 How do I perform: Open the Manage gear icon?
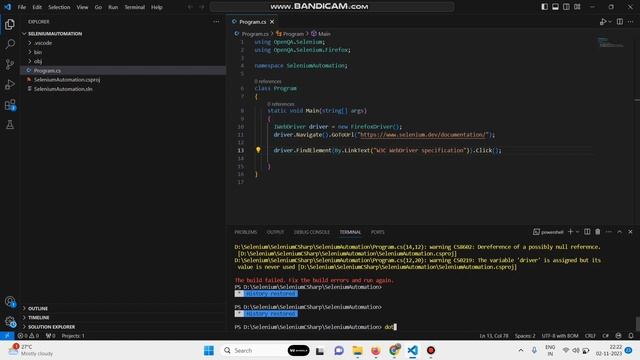10,322
